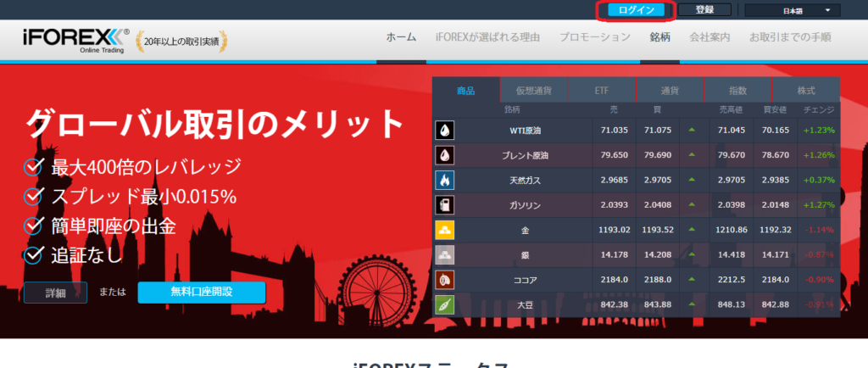This screenshot has width=868, height=368.
Task: Switch to the 指数 tab
Action: pos(737,91)
